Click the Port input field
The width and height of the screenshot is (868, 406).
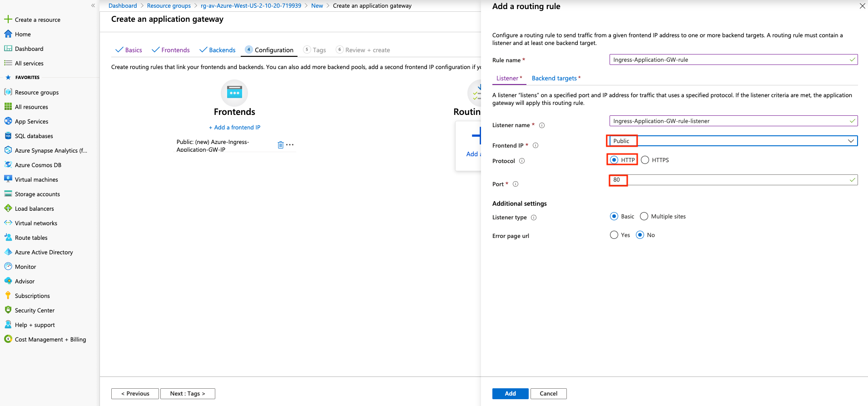pos(734,180)
